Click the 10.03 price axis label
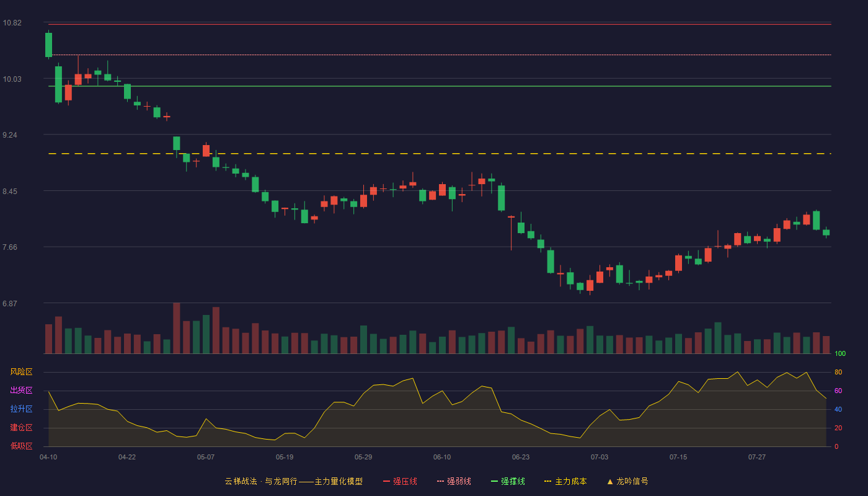868x496 pixels. click(x=12, y=79)
